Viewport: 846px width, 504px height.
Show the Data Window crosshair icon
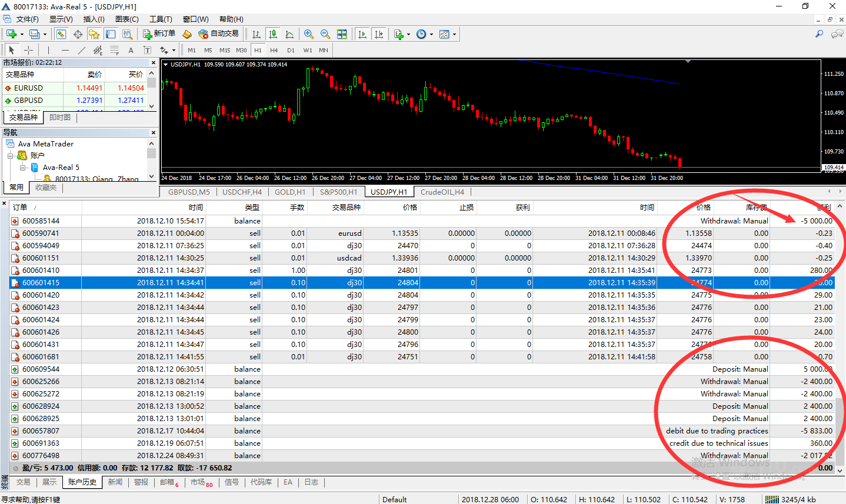[x=78, y=34]
